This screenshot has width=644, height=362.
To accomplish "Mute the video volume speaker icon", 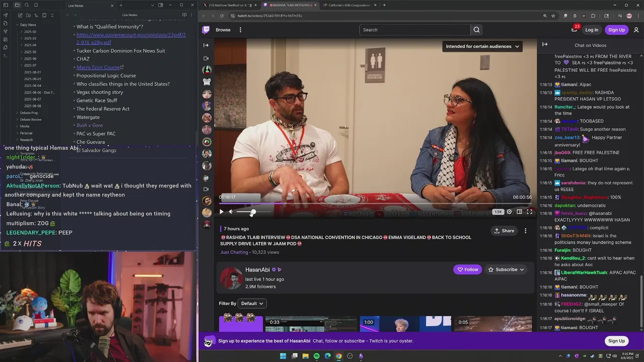I will pos(231,212).
